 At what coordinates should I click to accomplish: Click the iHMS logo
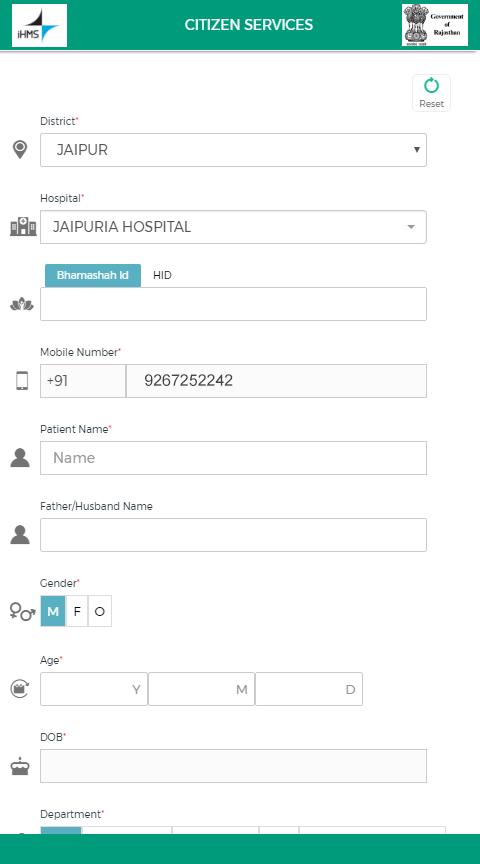click(x=40, y=25)
